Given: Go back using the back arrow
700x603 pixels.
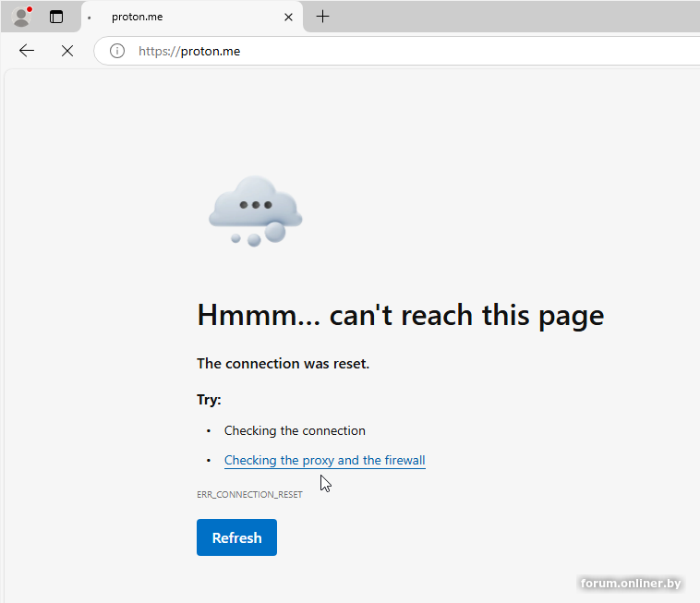Looking at the screenshot, I should click(27, 51).
